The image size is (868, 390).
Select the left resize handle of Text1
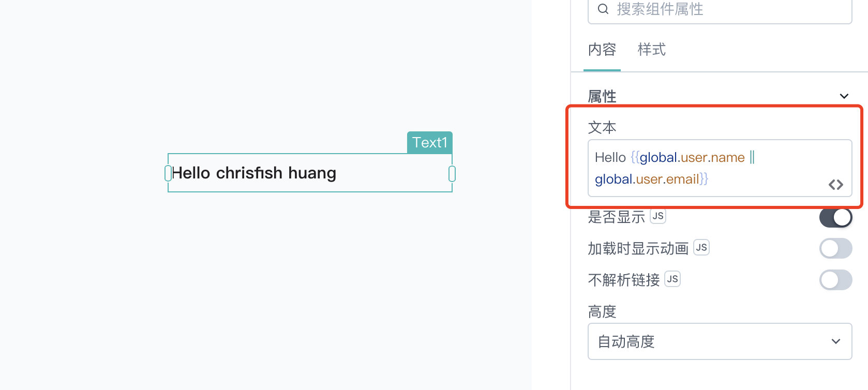click(x=168, y=173)
